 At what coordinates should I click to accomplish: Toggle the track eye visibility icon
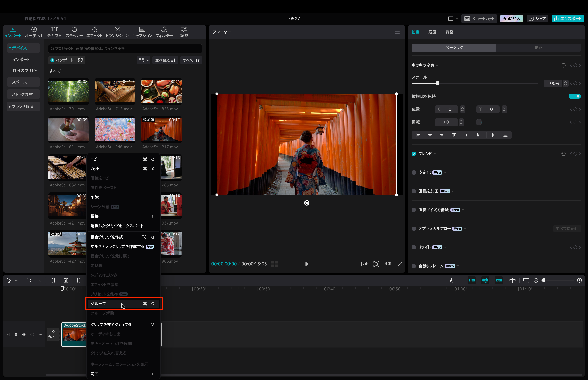[24, 335]
